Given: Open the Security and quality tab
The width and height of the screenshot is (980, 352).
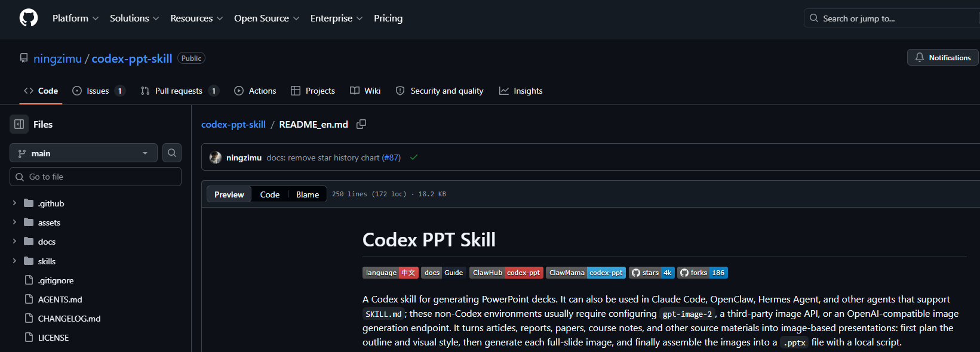Looking at the screenshot, I should tap(440, 91).
